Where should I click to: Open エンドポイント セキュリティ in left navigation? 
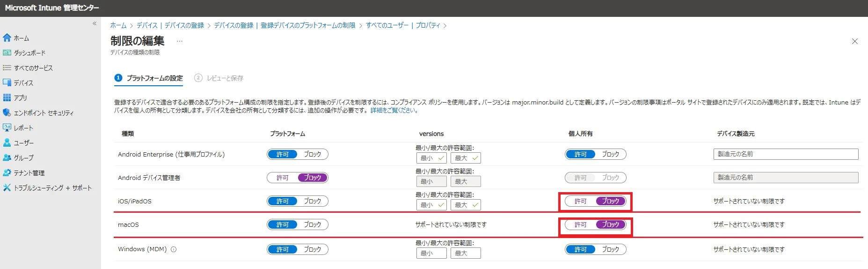pos(44,113)
